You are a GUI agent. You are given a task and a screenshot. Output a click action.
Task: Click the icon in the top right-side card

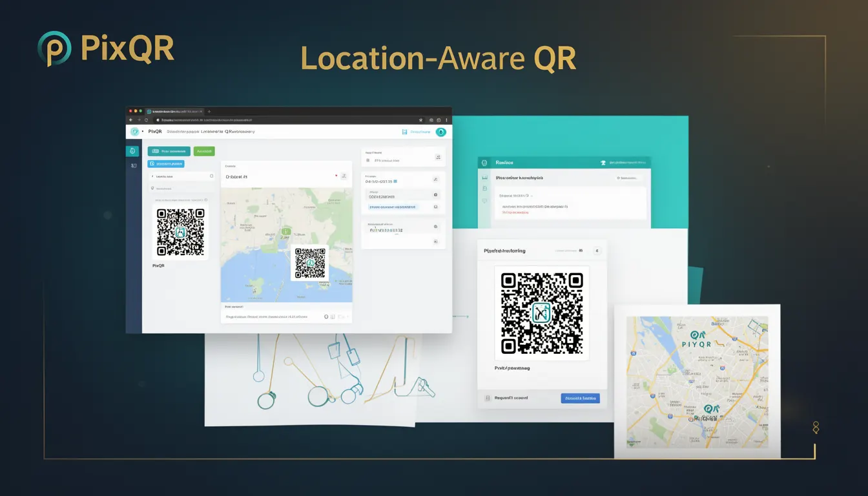tap(438, 157)
